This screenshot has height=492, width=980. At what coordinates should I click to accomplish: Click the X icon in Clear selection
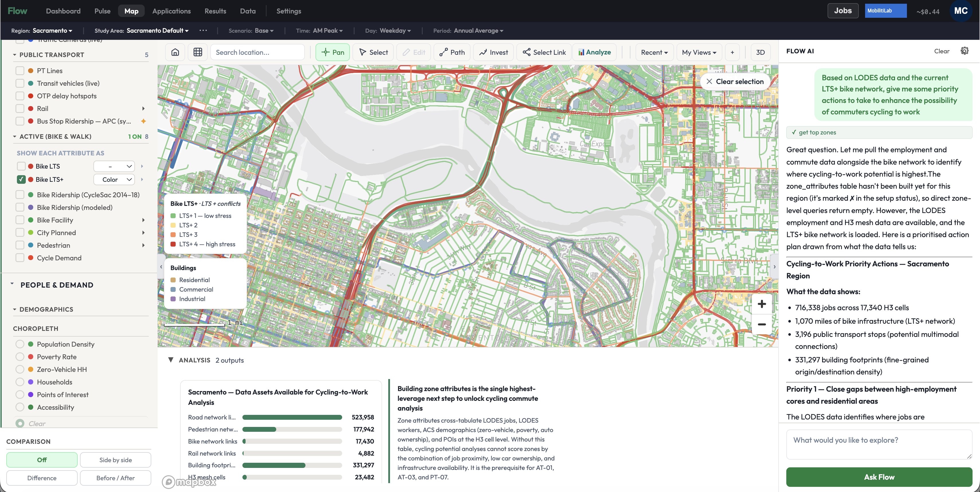pos(709,81)
